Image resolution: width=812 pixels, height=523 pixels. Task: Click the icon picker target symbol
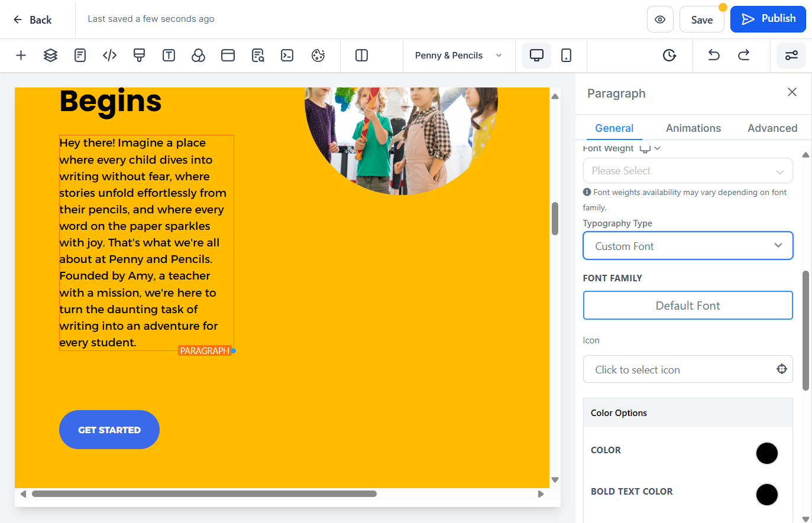click(782, 369)
